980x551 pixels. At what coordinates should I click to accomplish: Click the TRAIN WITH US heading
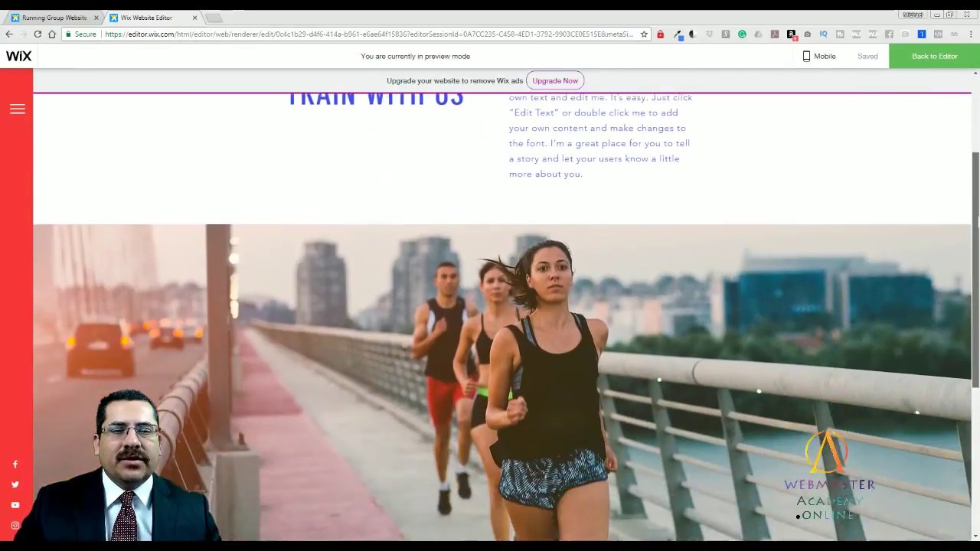375,99
